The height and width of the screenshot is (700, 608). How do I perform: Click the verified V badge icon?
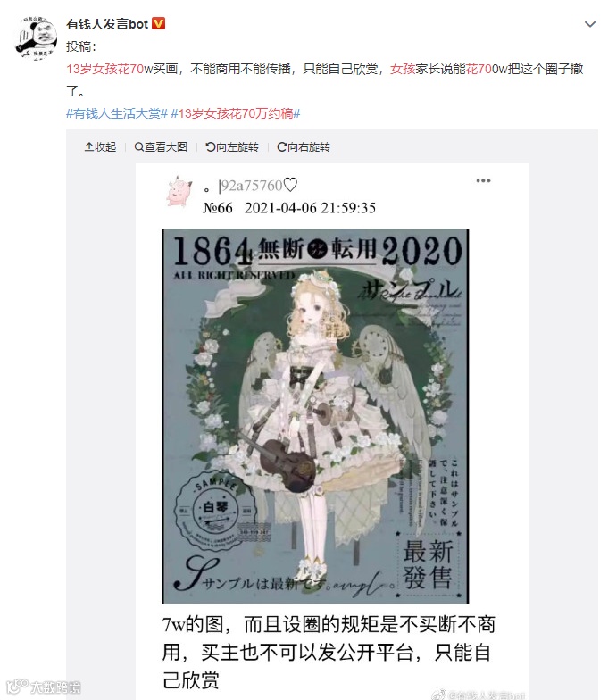click(x=159, y=23)
